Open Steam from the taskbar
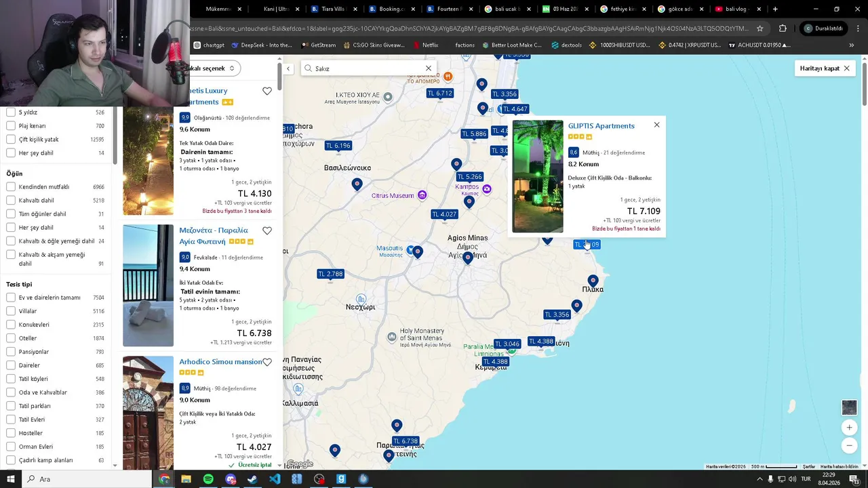This screenshot has width=868, height=488. (x=252, y=479)
